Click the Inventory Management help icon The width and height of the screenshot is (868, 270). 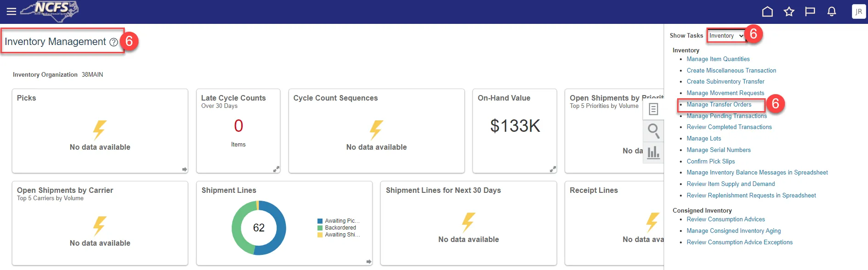(114, 42)
